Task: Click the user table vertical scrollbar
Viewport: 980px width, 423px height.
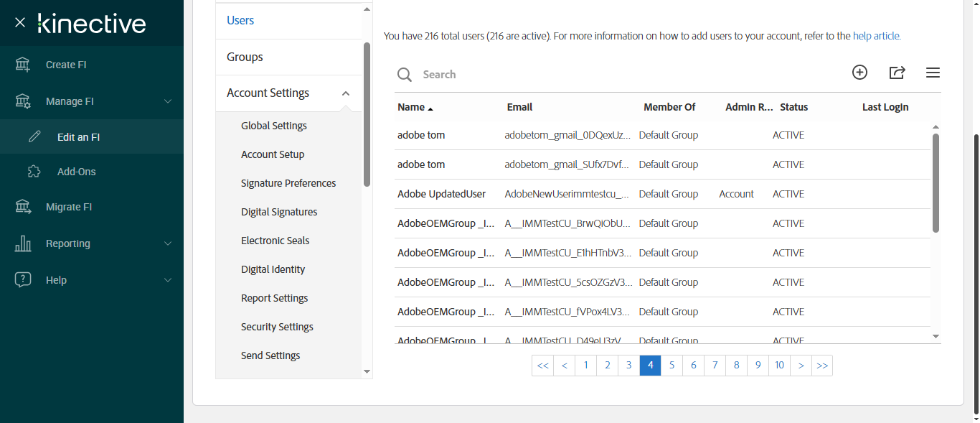Action: coord(936,183)
